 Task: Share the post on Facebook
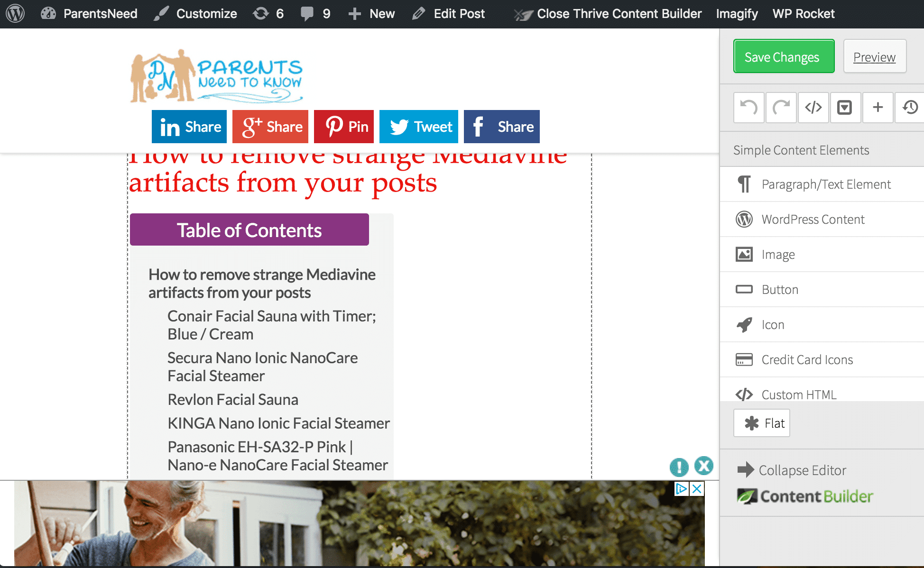[502, 127]
